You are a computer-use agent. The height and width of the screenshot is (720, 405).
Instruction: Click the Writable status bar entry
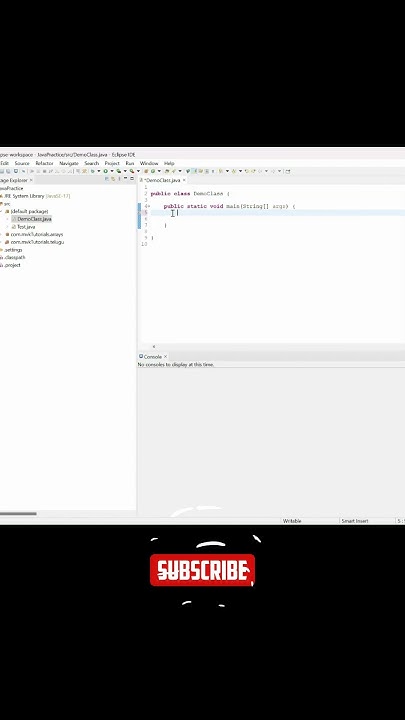pos(292,521)
